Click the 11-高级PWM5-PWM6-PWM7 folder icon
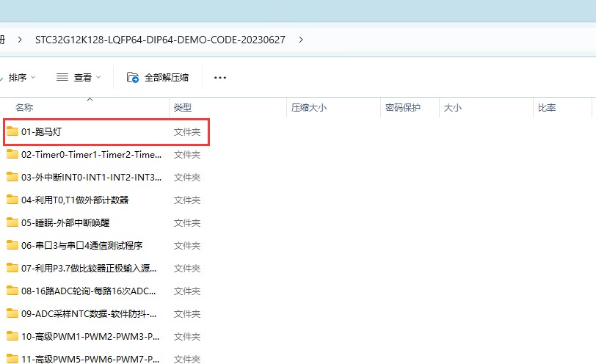The height and width of the screenshot is (364, 596). point(12,359)
